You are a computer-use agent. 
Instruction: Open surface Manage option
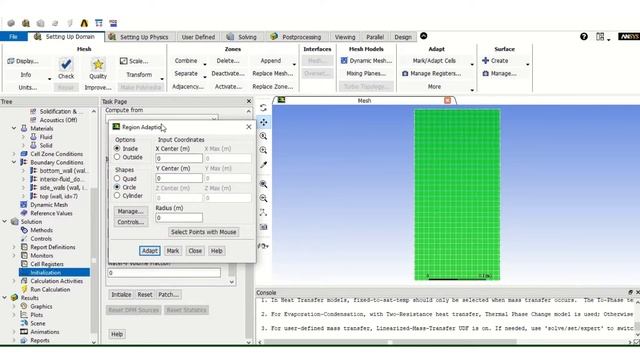499,73
